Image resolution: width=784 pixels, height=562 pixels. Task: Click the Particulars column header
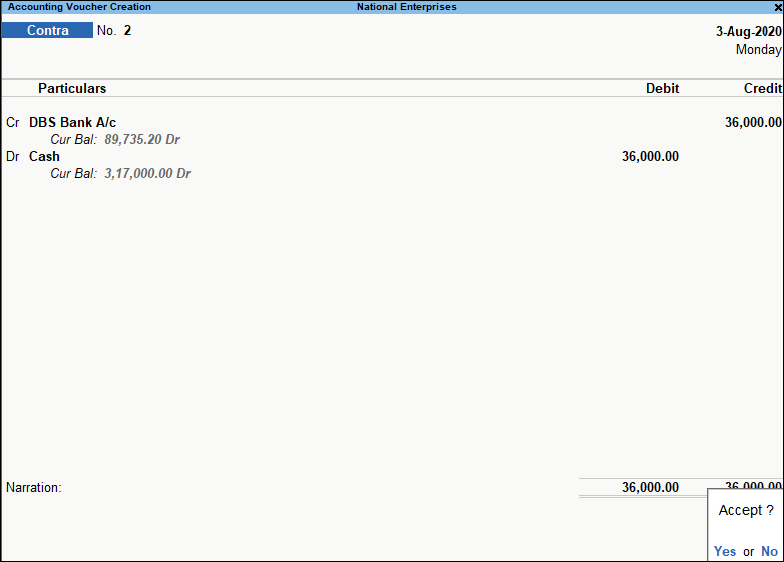pyautogui.click(x=72, y=88)
